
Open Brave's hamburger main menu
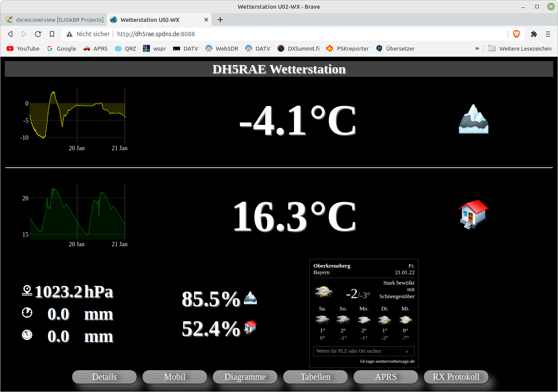click(x=548, y=34)
